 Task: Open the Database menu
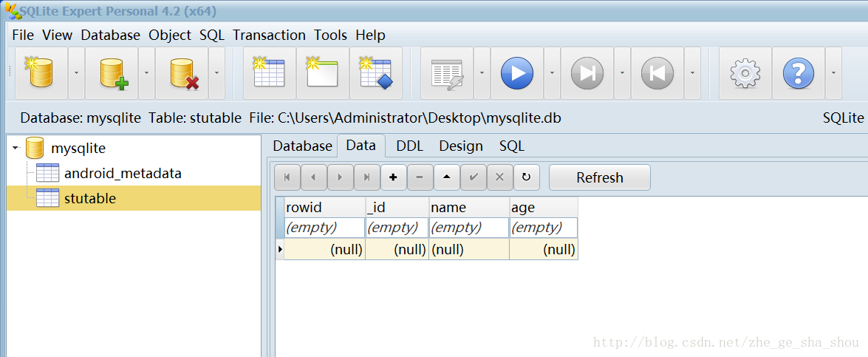[x=110, y=35]
